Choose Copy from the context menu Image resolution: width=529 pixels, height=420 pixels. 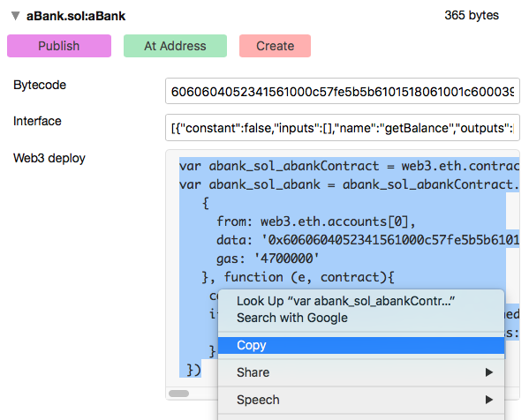(361, 345)
